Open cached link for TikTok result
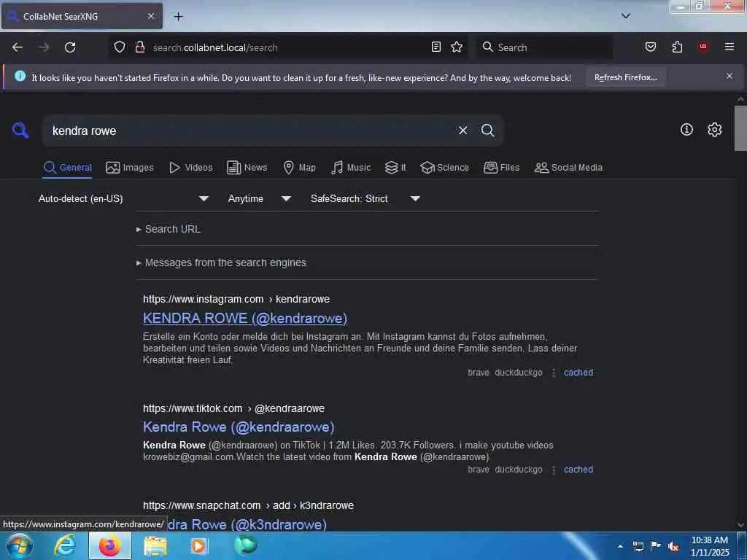This screenshot has height=560, width=747. point(578,470)
